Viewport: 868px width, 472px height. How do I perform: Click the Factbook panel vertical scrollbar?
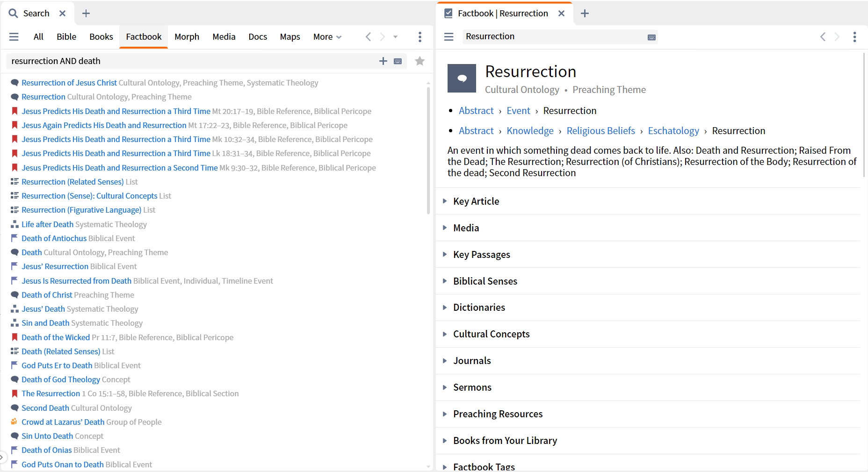pos(865,114)
